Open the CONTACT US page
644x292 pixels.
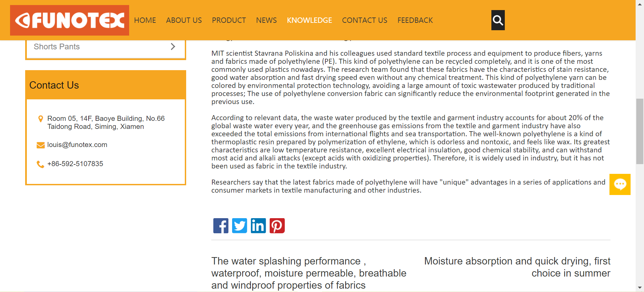(365, 20)
